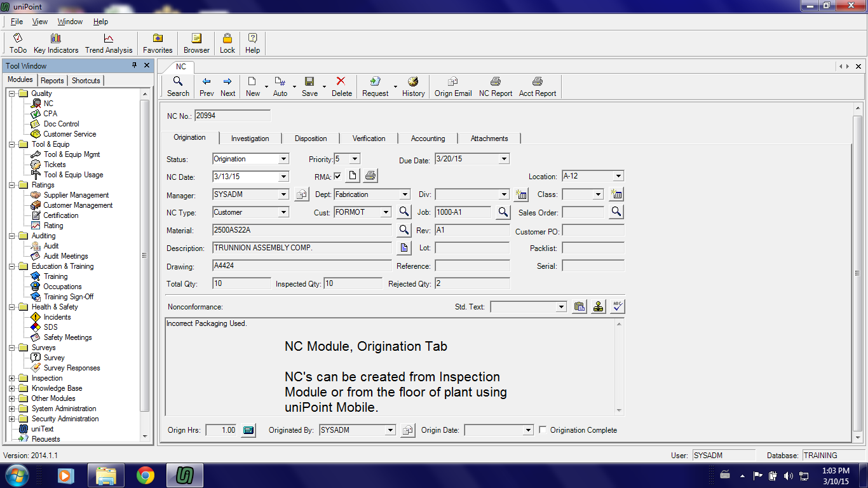Look up Material using the magnifier icon
The width and height of the screenshot is (868, 488).
pyautogui.click(x=404, y=230)
